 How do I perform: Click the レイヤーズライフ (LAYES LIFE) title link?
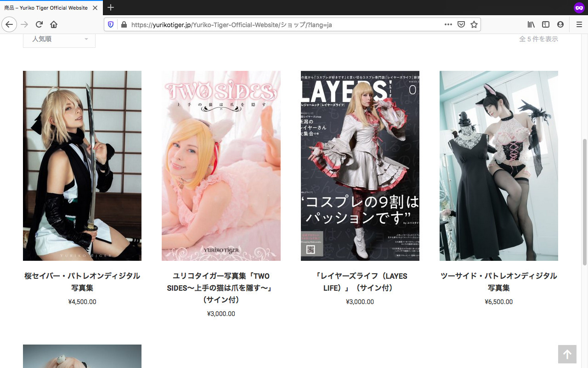[x=360, y=282]
